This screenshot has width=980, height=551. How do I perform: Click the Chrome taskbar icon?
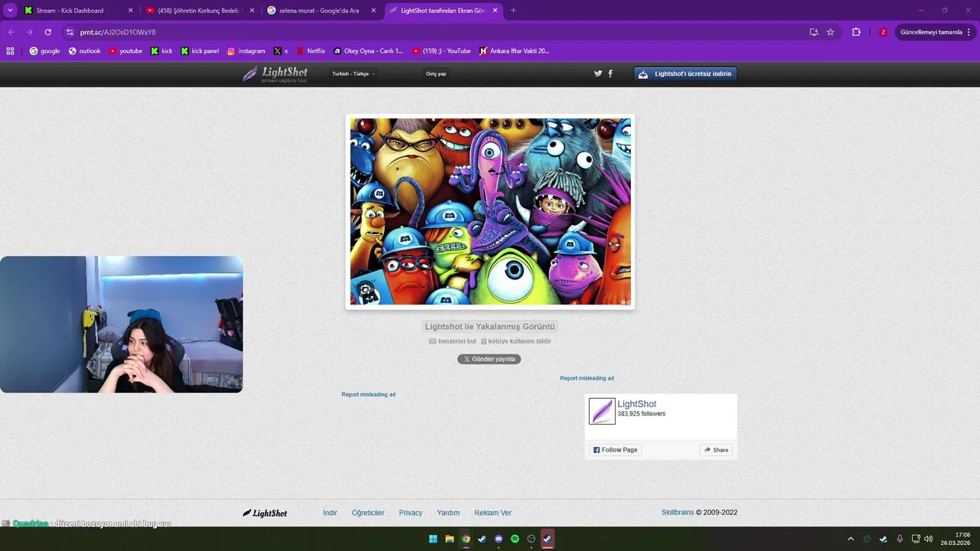click(465, 539)
